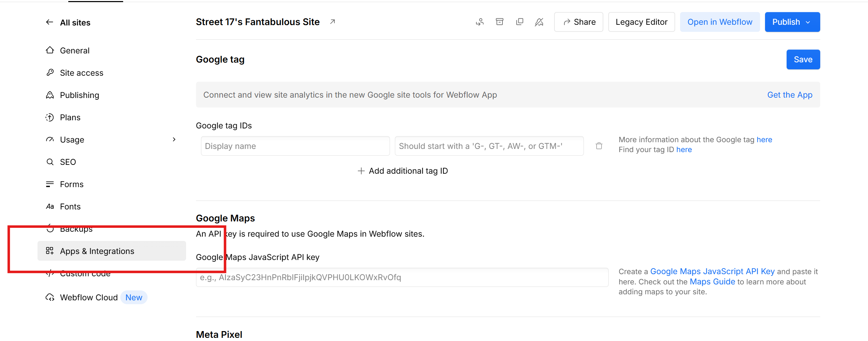The width and height of the screenshot is (868, 341).
Task: Click the Google Maps API key field
Action: click(402, 277)
